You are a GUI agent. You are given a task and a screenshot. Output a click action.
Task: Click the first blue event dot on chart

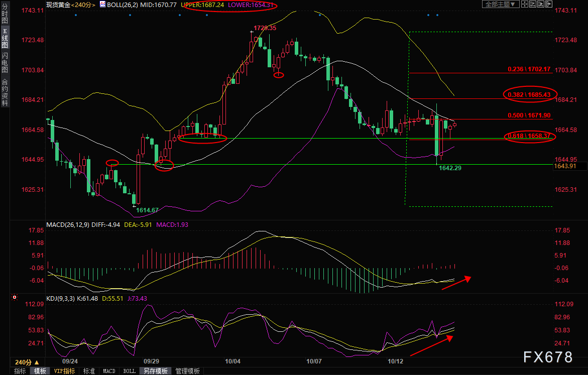[x=76, y=15]
